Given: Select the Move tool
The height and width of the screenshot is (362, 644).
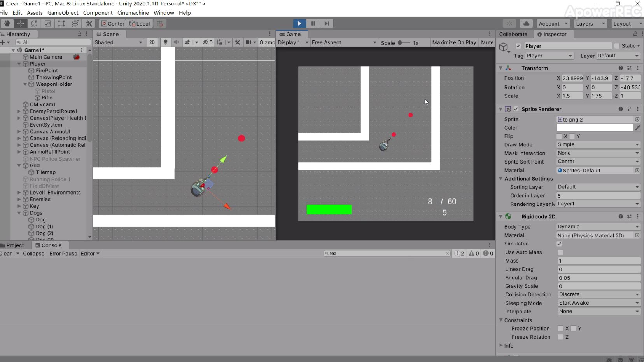Looking at the screenshot, I should [x=21, y=23].
